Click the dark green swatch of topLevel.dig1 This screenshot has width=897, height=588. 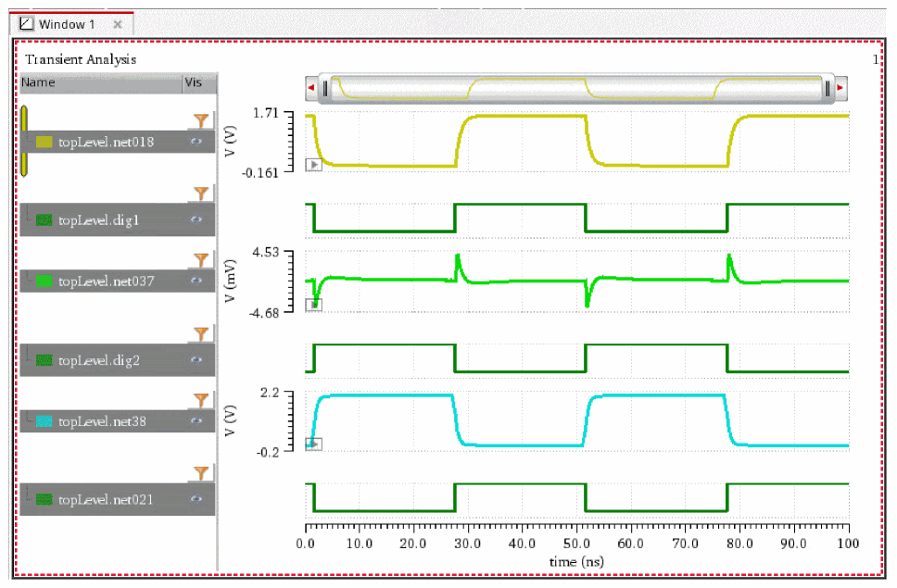pyautogui.click(x=44, y=220)
